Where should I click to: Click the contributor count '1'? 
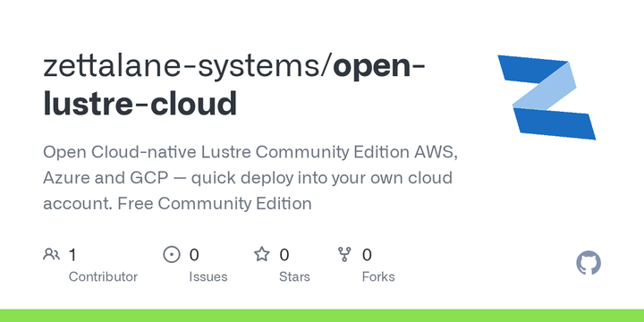[x=72, y=255]
